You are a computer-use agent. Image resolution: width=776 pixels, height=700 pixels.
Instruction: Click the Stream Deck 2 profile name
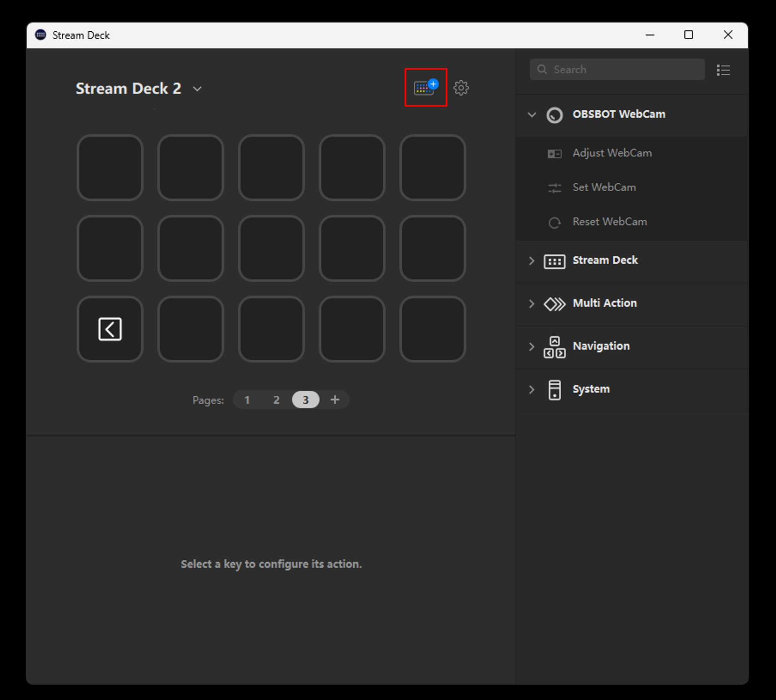coord(128,88)
